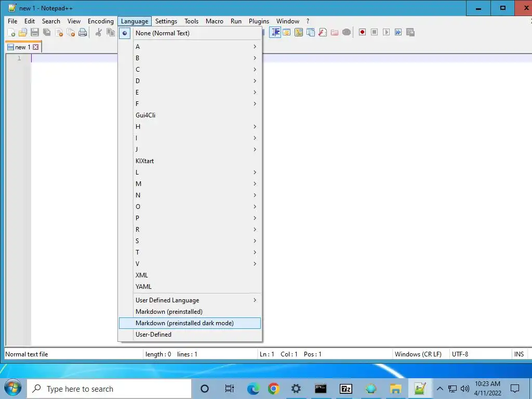Click the Save Recorded Macro icon
This screenshot has height=399, width=532.
pos(410,32)
